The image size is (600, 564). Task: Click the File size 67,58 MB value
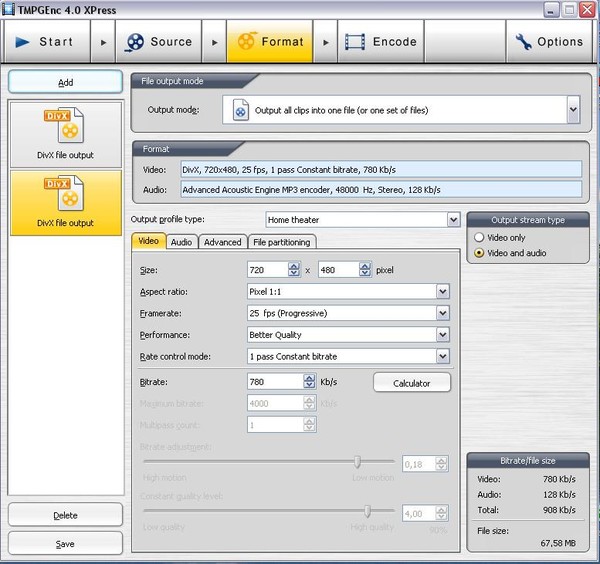pyautogui.click(x=558, y=543)
